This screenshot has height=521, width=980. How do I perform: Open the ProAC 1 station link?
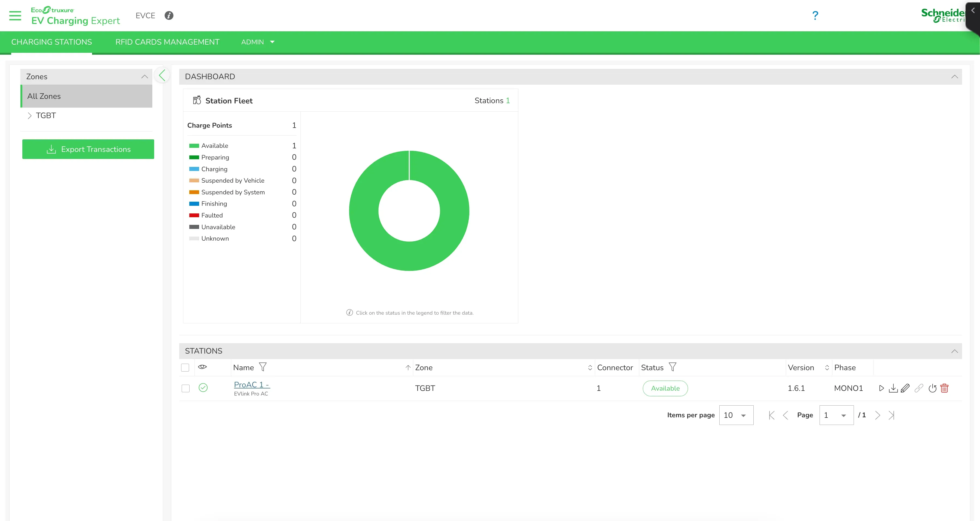252,384
